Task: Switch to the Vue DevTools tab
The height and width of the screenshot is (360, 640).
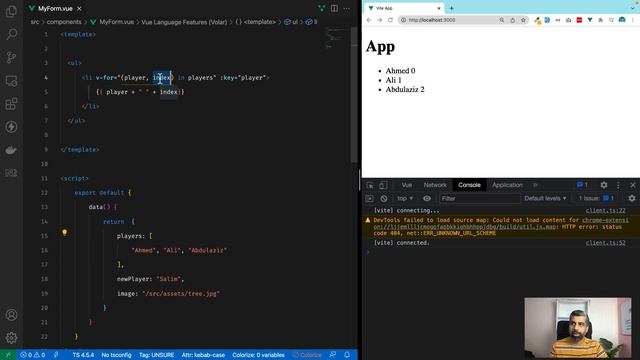Action: point(407,185)
